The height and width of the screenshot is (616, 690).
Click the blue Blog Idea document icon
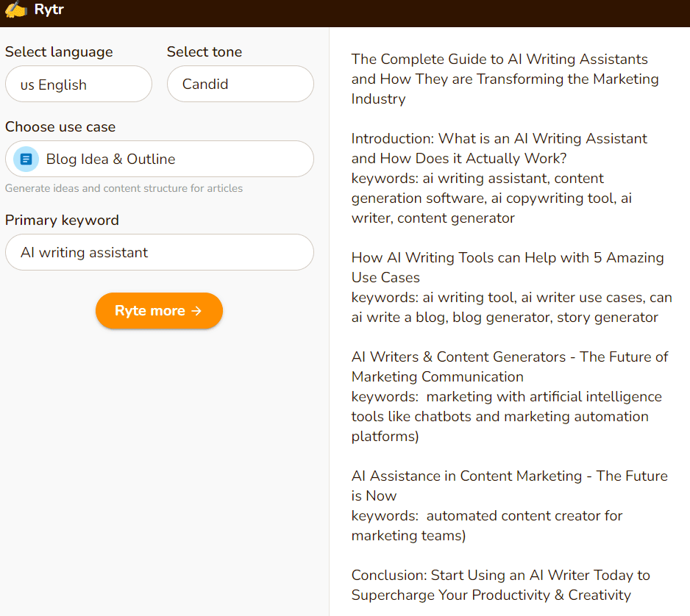pos(26,159)
